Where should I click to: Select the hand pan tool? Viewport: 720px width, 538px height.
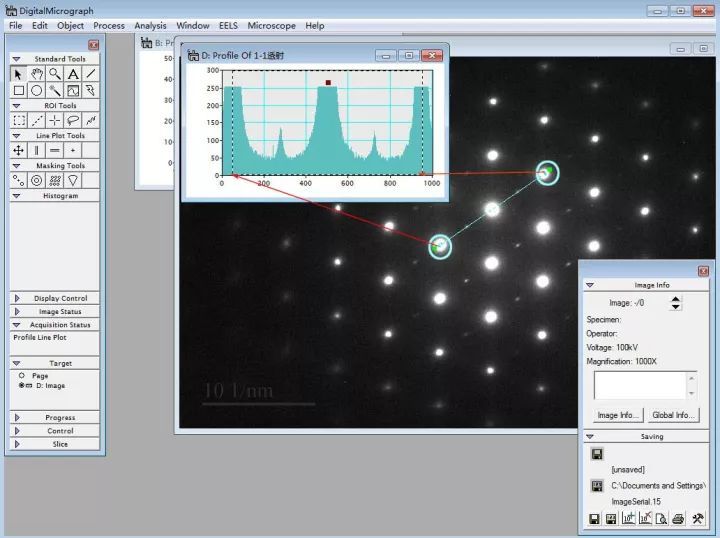tap(36, 74)
